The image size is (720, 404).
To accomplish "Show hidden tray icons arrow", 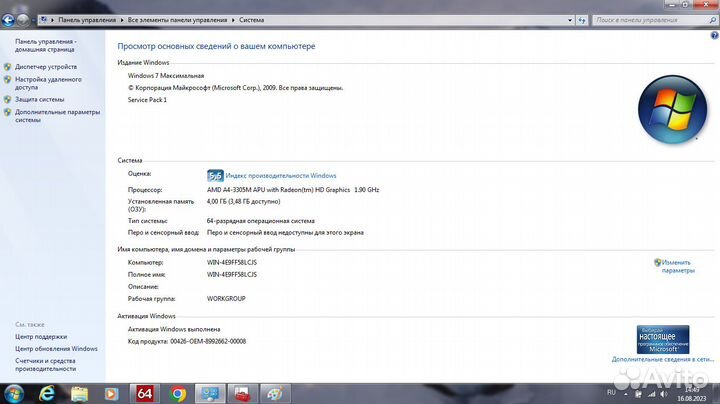I will click(x=625, y=394).
